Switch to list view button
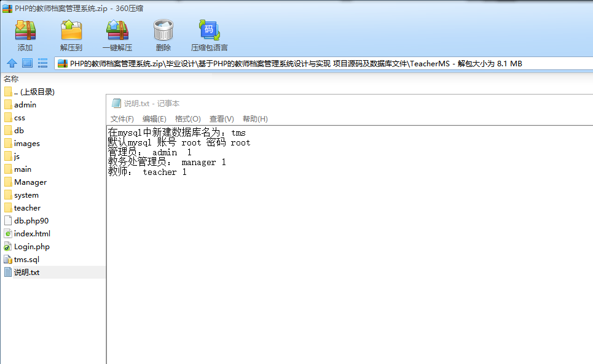 42,63
